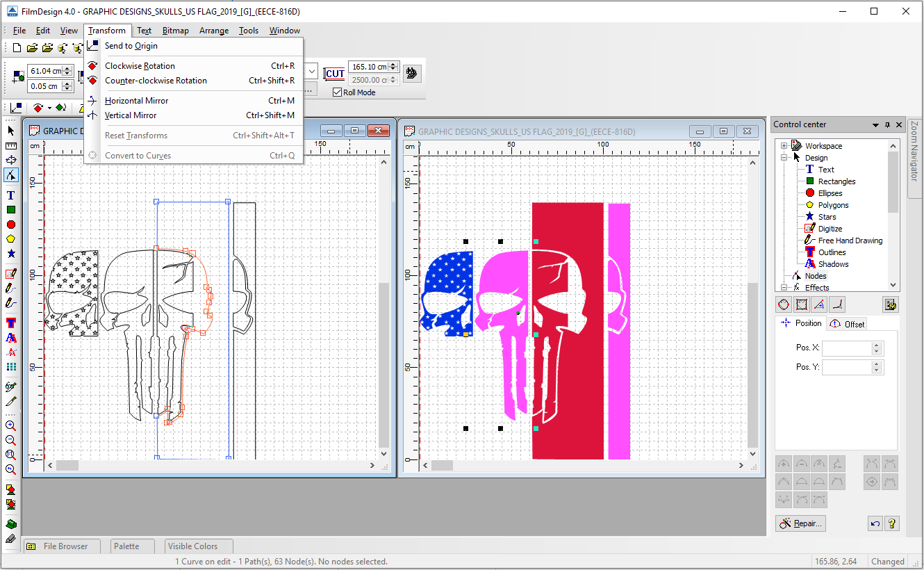This screenshot has height=570, width=924.
Task: Click the Repair... button
Action: [800, 523]
